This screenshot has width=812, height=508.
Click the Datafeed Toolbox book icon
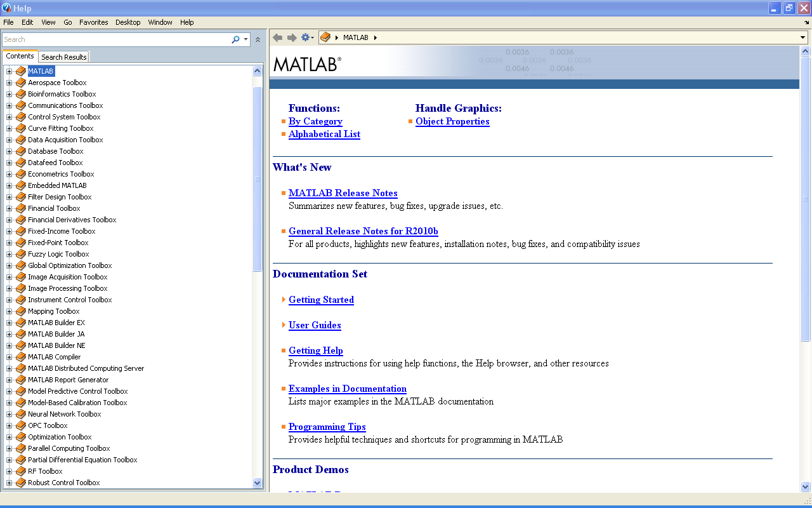point(21,163)
